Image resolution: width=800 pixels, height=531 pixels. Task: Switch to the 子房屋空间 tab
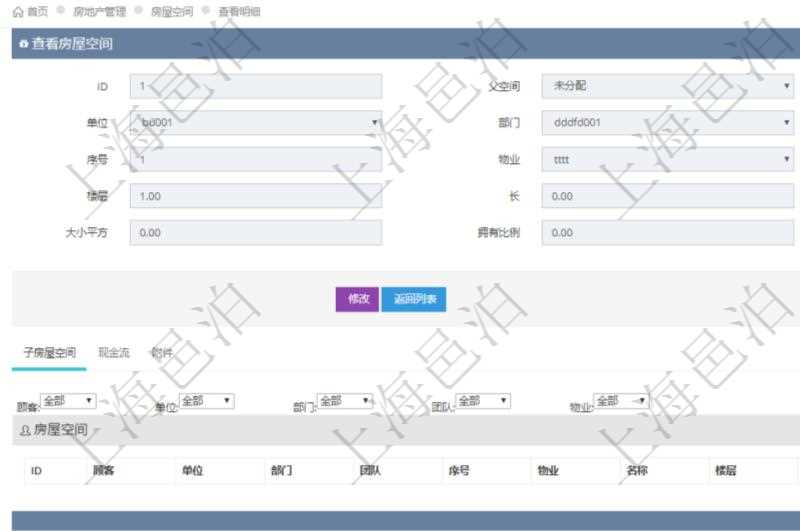(x=49, y=352)
